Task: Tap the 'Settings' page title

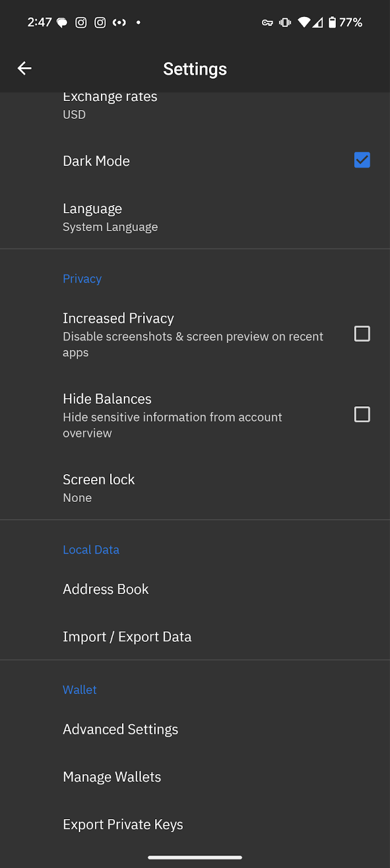Action: (195, 69)
